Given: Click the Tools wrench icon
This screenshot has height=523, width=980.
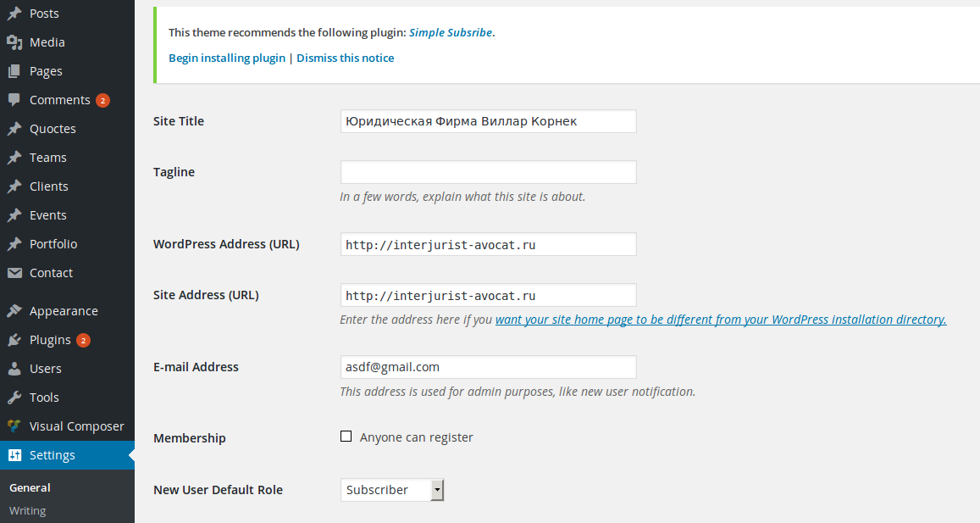Looking at the screenshot, I should [x=14, y=398].
